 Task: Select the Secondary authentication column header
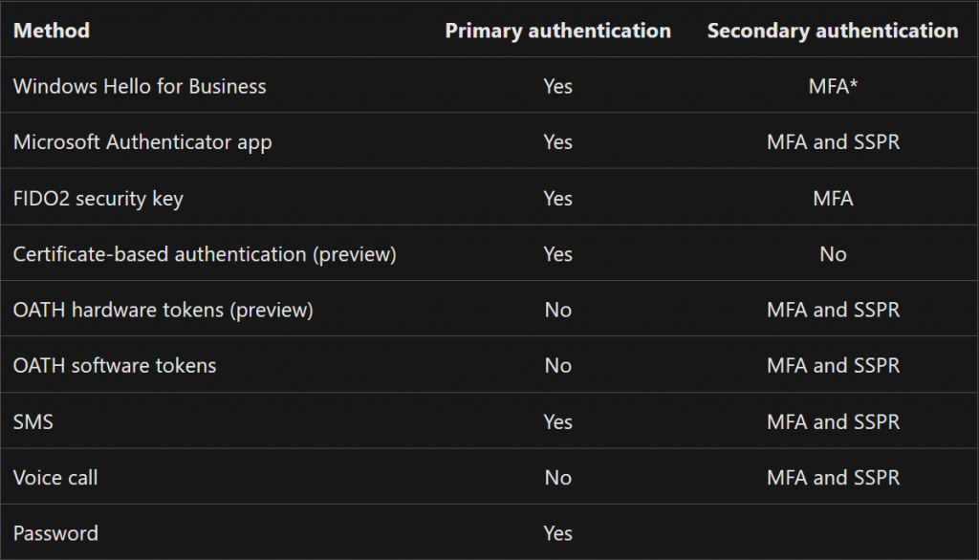point(833,31)
